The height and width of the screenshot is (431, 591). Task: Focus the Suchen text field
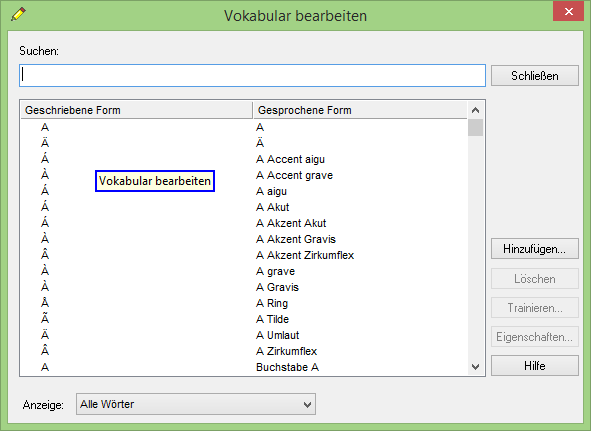coord(252,75)
